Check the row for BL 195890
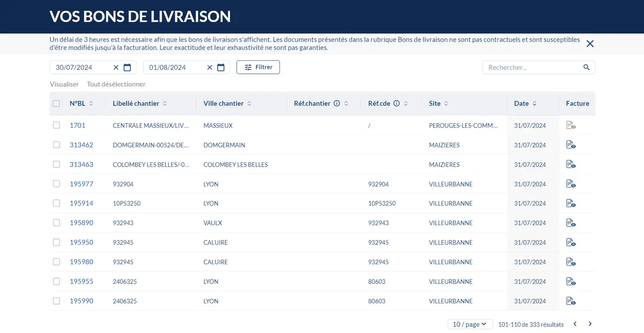 pyautogui.click(x=56, y=223)
